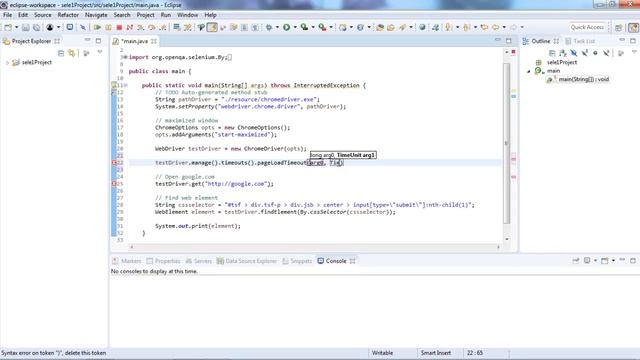Screen dimensions: 640x360
Task: Click the Debug bug toolbar icon
Action: (269, 27)
